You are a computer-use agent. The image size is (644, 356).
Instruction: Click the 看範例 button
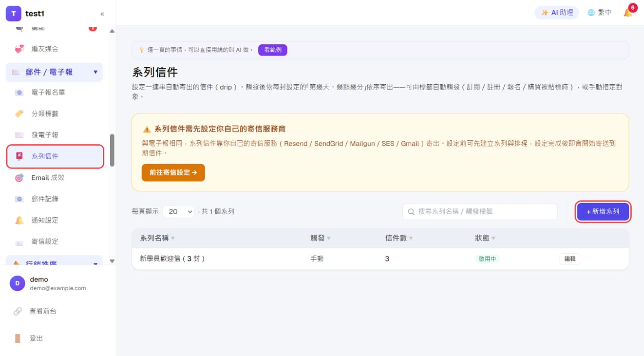[x=273, y=50]
